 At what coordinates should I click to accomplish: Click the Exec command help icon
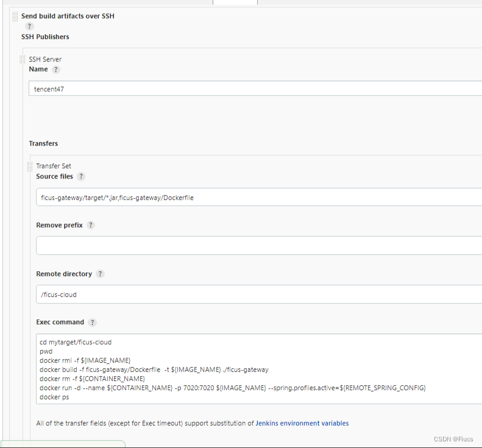coord(92,322)
